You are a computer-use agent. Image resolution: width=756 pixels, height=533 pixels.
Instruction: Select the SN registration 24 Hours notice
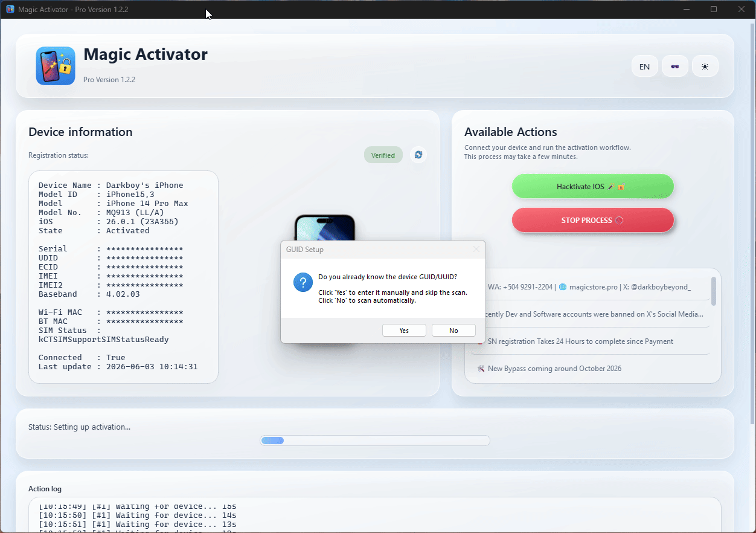coord(580,341)
